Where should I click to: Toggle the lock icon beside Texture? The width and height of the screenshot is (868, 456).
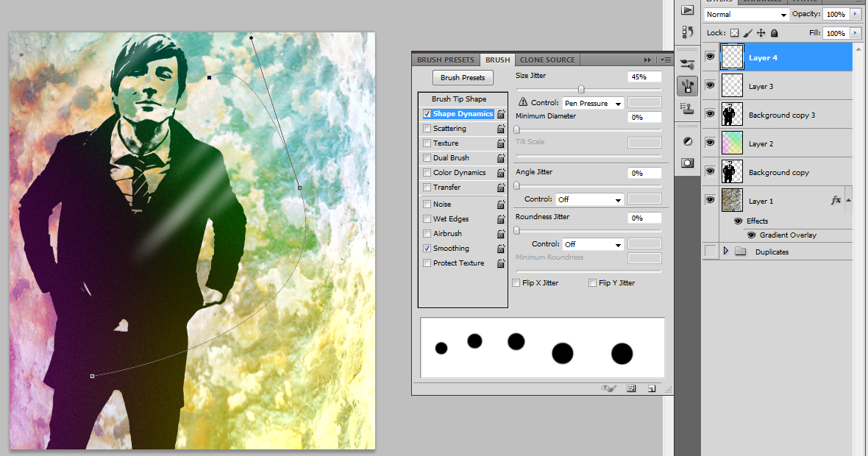501,143
